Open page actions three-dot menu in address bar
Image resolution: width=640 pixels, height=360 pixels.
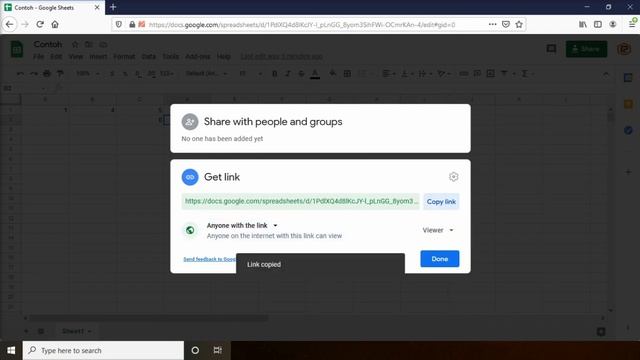492,24
